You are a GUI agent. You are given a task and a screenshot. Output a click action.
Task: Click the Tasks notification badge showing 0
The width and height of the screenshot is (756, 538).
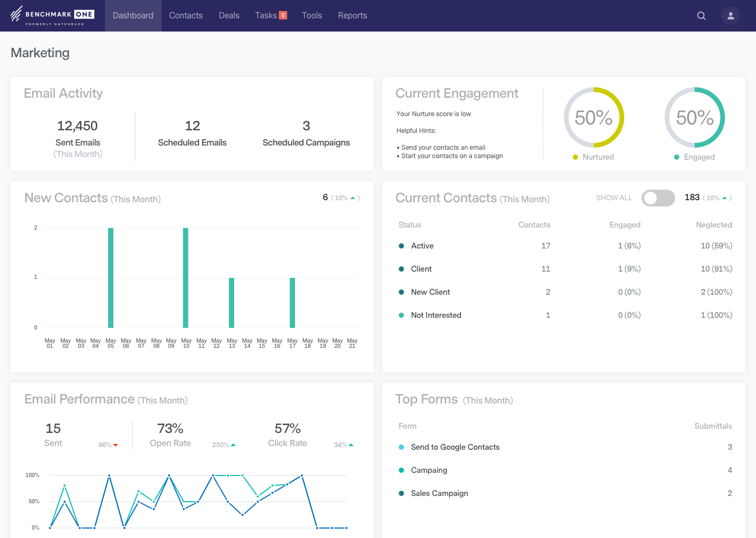point(284,15)
